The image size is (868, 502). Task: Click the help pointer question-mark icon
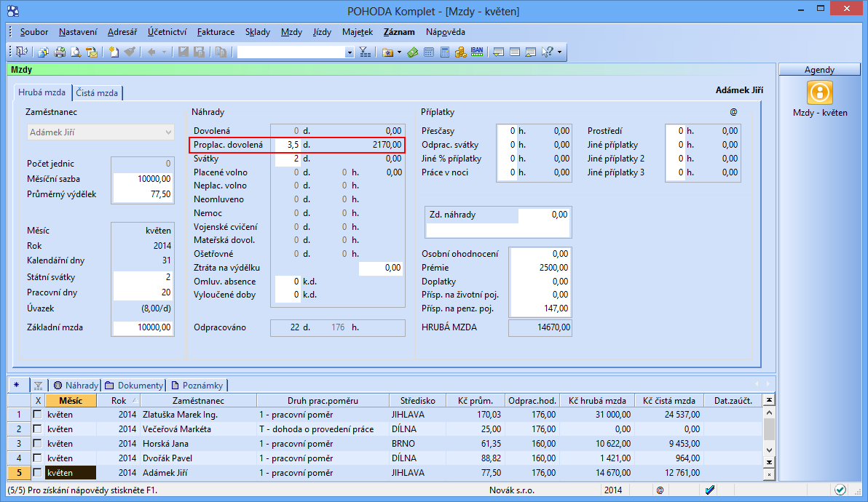pyautogui.click(x=547, y=52)
